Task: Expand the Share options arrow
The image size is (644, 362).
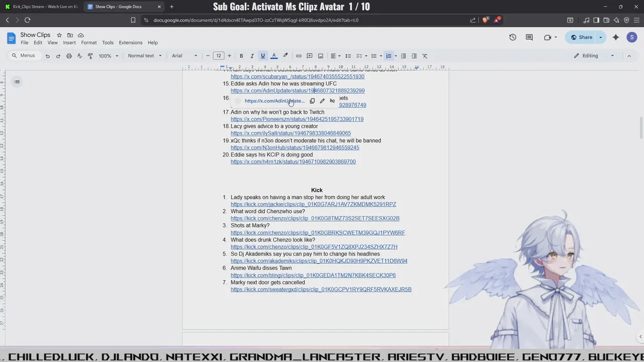Action: click(x=600, y=37)
